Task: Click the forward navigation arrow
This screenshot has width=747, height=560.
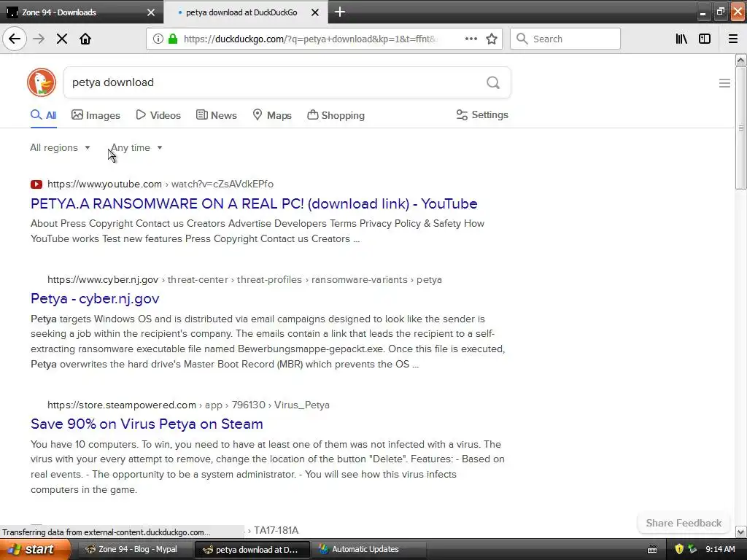Action: point(39,39)
